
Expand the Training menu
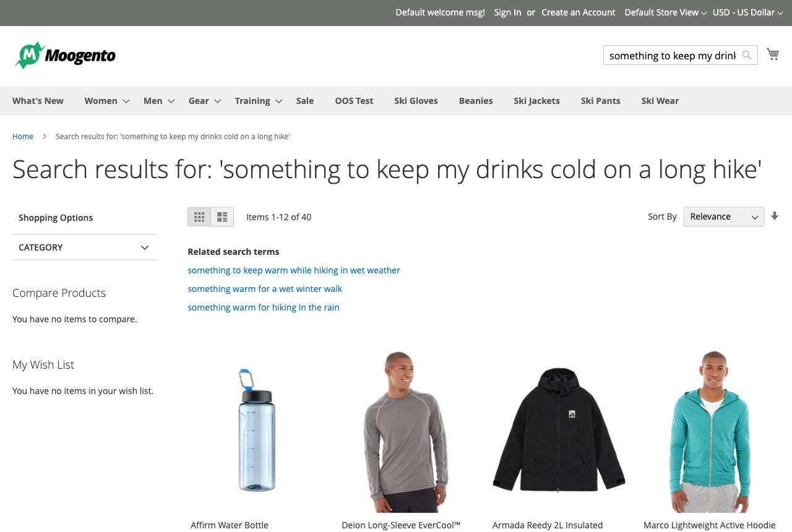259,101
